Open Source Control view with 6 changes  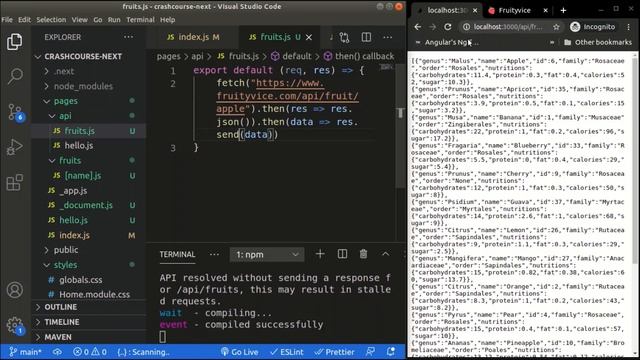(x=15, y=112)
